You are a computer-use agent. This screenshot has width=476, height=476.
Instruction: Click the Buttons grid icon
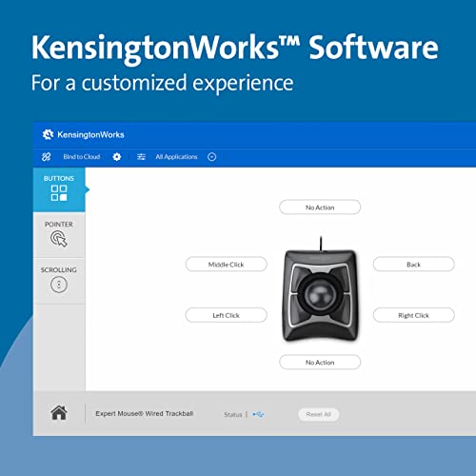click(59, 193)
